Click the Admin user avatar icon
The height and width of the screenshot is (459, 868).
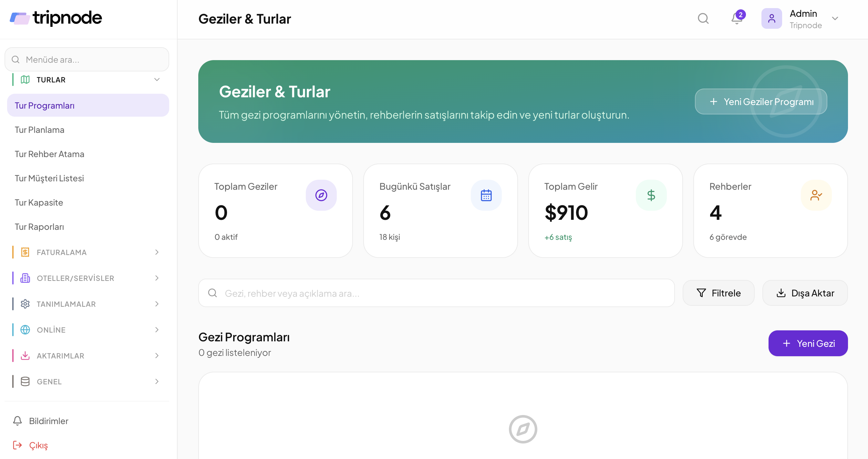[771, 18]
